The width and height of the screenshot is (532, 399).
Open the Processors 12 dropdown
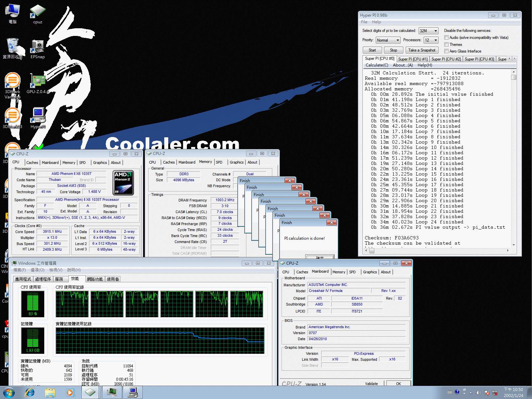click(x=431, y=40)
